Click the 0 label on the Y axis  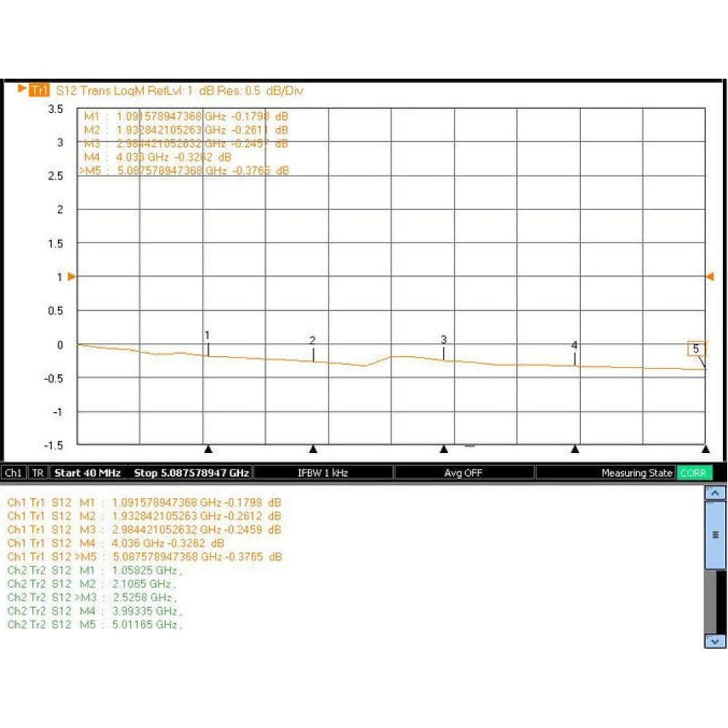click(60, 345)
